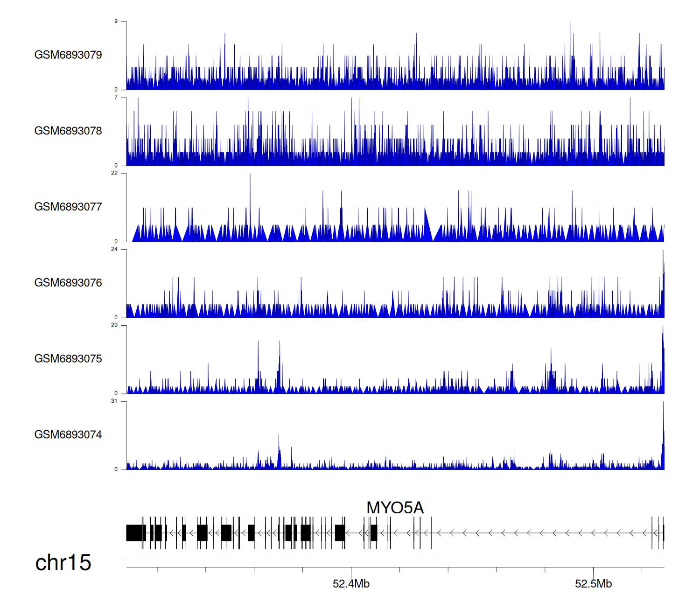Screen dimensions: 700x616
Task: Click y-axis maximum 24 on GSM6893076 track
Action: (115, 249)
